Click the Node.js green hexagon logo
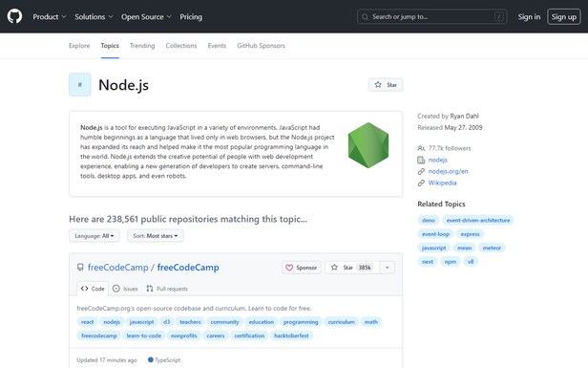Screen dimensions: 588x368 368,145
